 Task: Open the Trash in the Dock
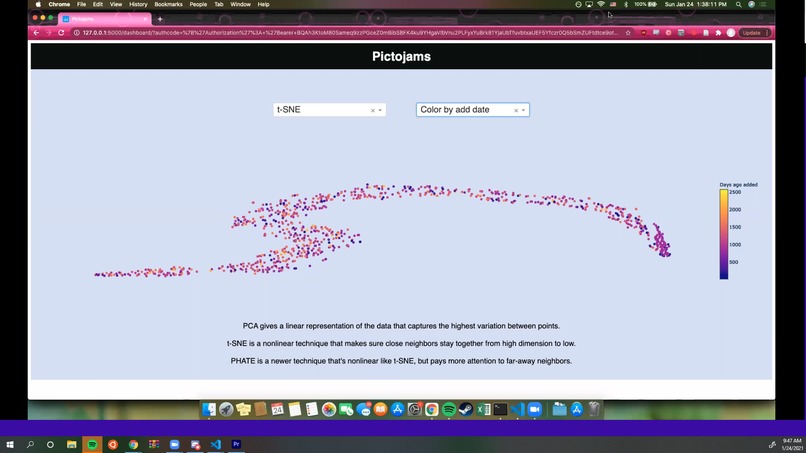(594, 409)
